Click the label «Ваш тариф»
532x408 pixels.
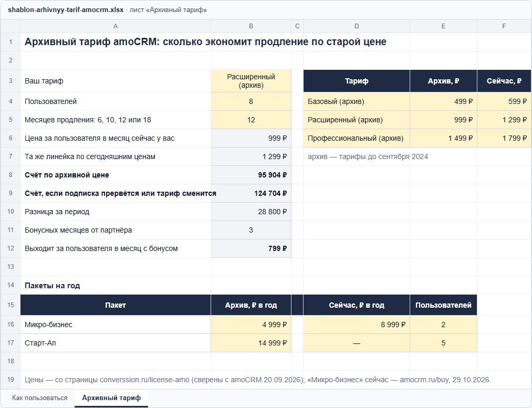(x=44, y=81)
